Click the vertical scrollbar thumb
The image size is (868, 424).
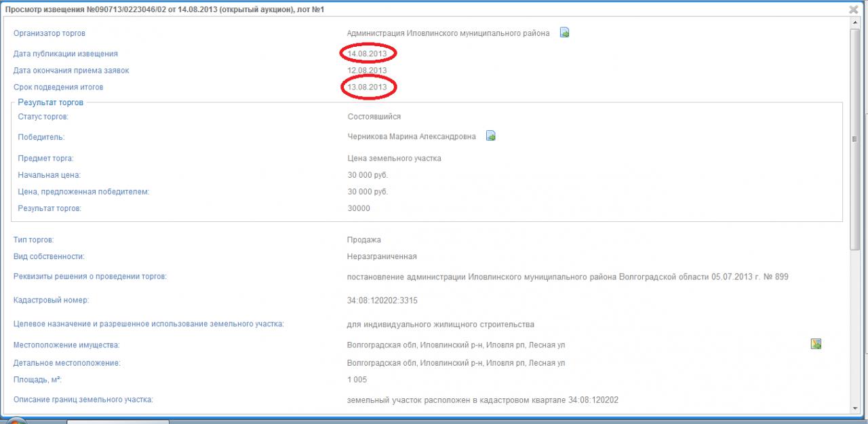point(855,139)
